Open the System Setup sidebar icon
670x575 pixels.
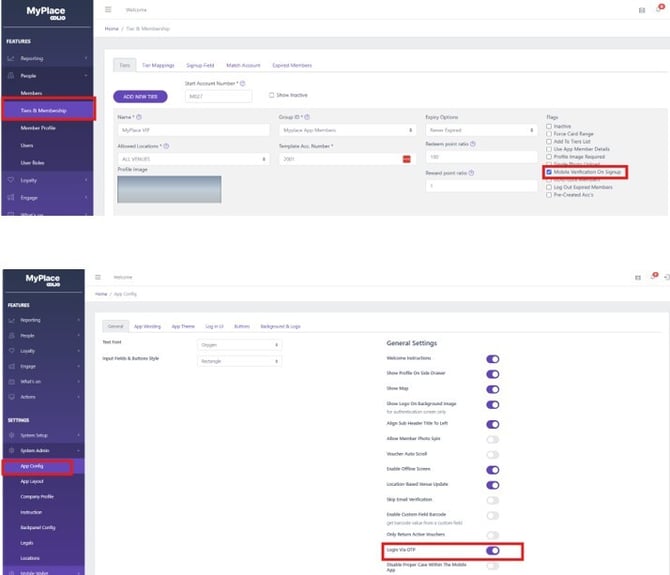coord(11,435)
